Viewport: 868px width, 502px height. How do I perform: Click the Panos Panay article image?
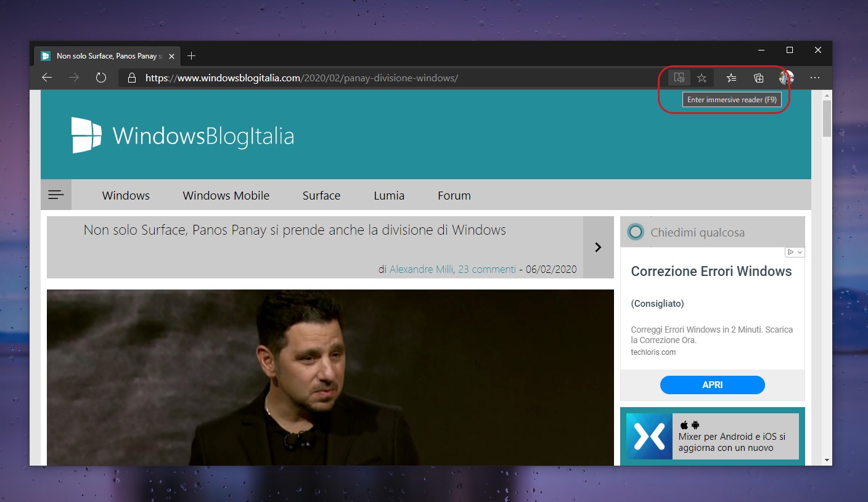(x=330, y=377)
